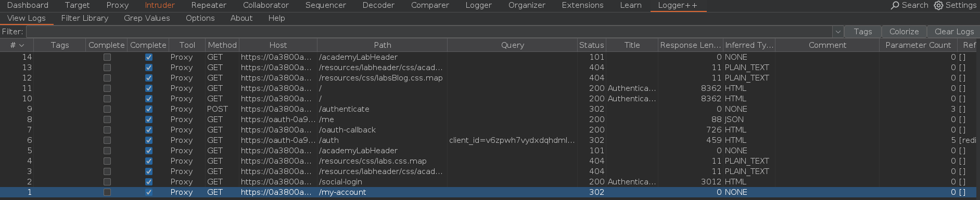Click the Clear Logs button
Screen dimensions: 980x200
click(954, 32)
